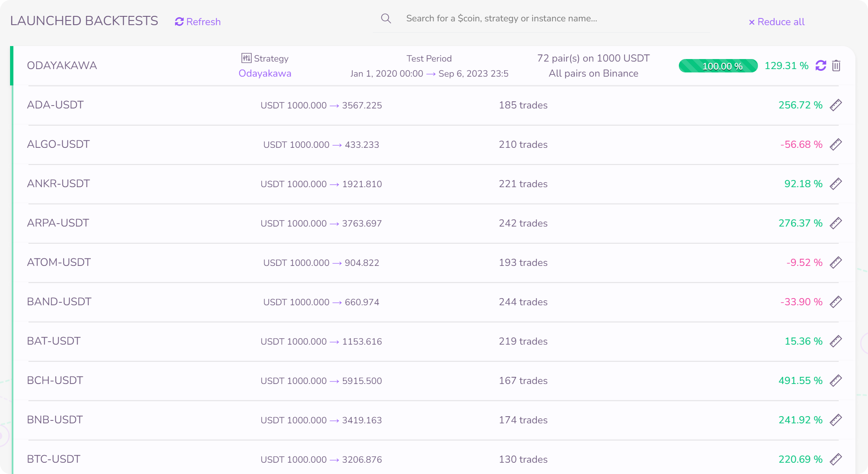
Task: Select the ADA-USDT pair name
Action: point(55,105)
